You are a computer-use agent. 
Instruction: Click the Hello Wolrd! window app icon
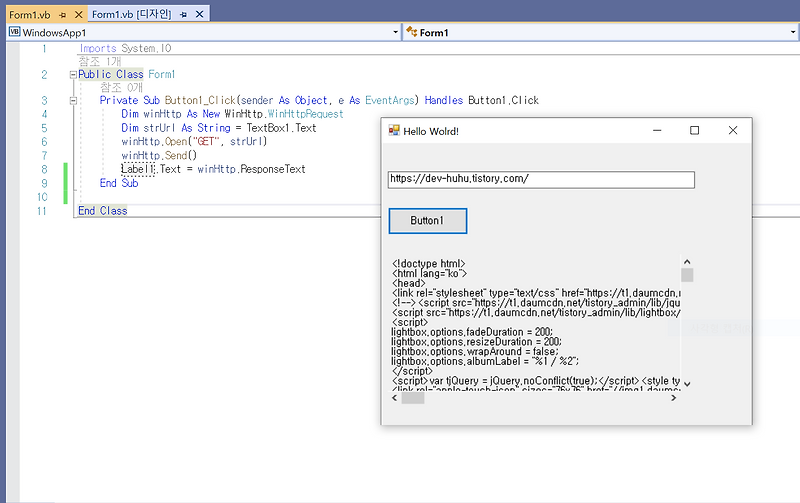(x=394, y=131)
